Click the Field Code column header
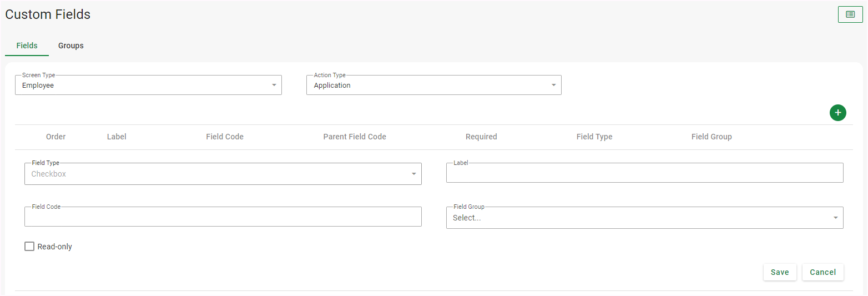The image size is (868, 296). 224,137
